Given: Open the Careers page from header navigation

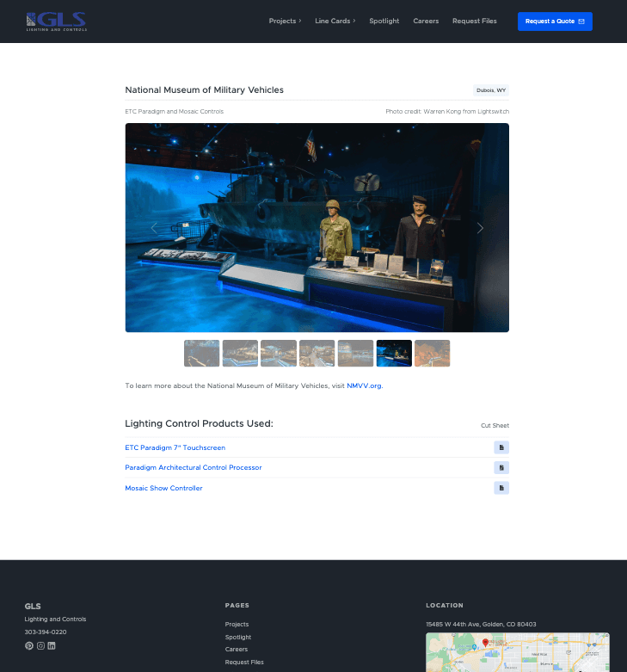Looking at the screenshot, I should click(x=426, y=21).
